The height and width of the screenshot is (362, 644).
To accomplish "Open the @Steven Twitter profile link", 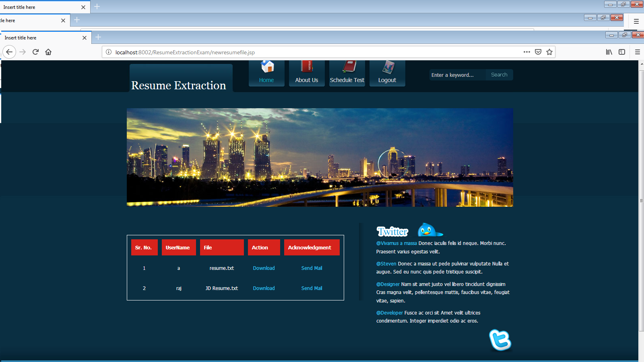I will pyautogui.click(x=386, y=263).
